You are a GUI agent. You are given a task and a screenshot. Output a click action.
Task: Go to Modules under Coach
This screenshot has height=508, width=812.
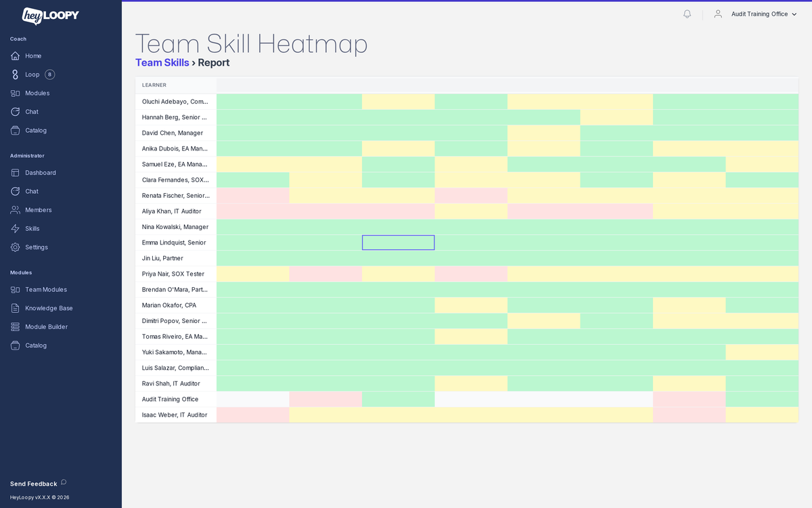pos(37,93)
